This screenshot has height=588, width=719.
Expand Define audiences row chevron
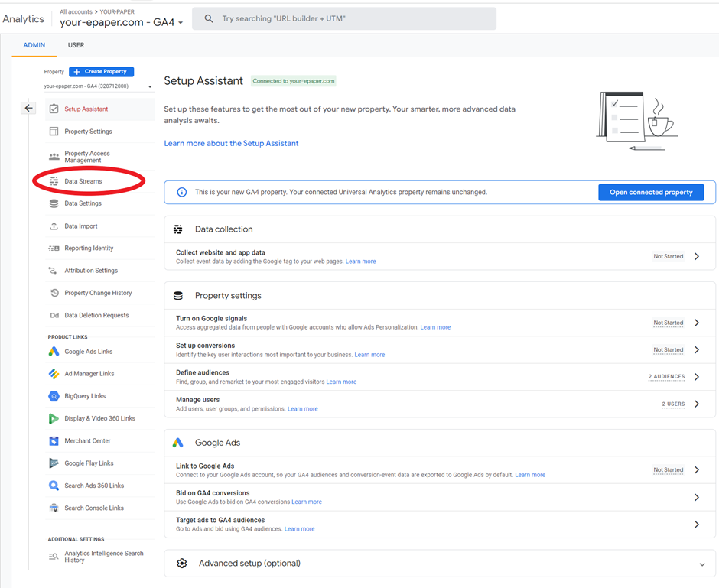(x=697, y=377)
